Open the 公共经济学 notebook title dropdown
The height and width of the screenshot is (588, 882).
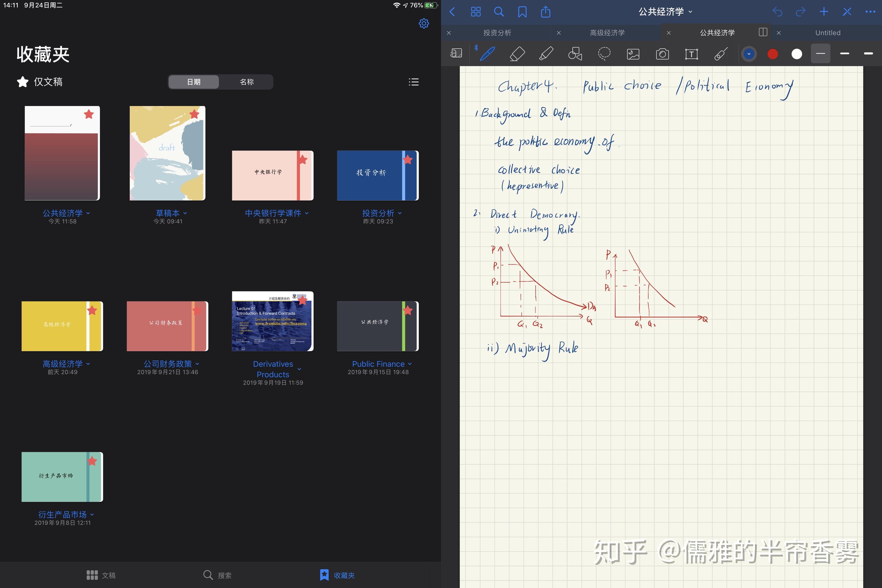pos(690,12)
